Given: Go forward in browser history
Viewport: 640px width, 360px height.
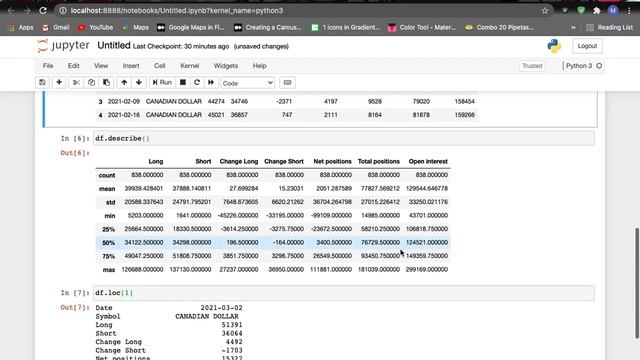Looking at the screenshot, I should [27, 11].
